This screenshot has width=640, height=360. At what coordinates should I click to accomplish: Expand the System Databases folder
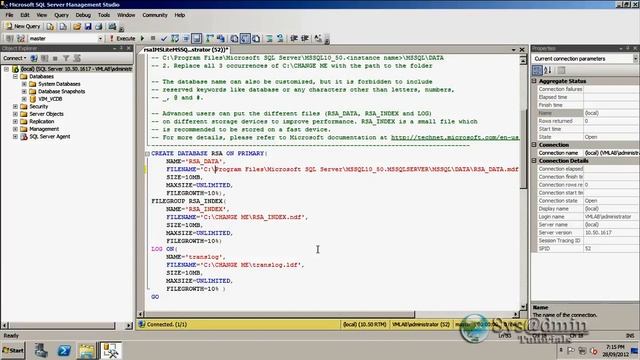click(x=24, y=84)
